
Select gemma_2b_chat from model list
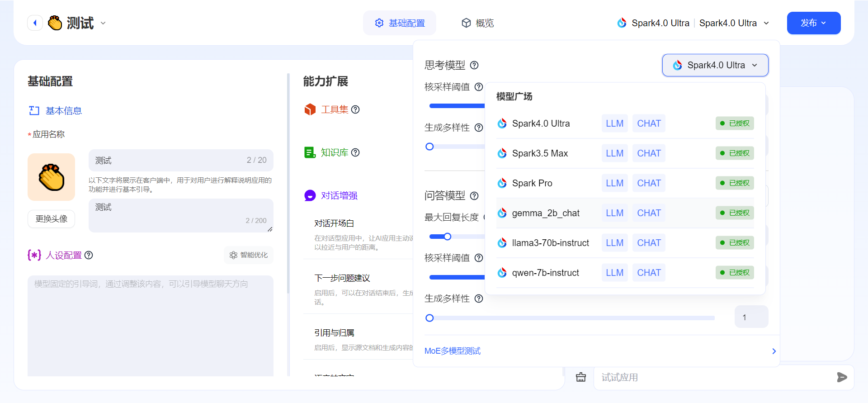pos(625,213)
